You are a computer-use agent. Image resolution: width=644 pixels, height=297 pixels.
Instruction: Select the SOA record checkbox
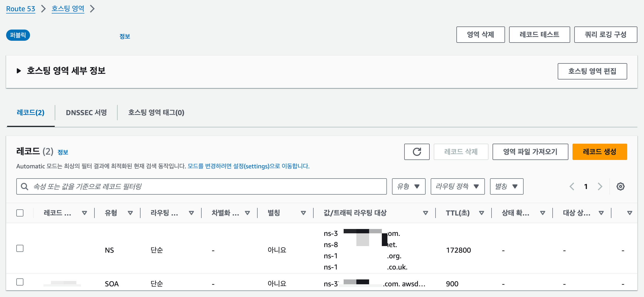(x=20, y=282)
